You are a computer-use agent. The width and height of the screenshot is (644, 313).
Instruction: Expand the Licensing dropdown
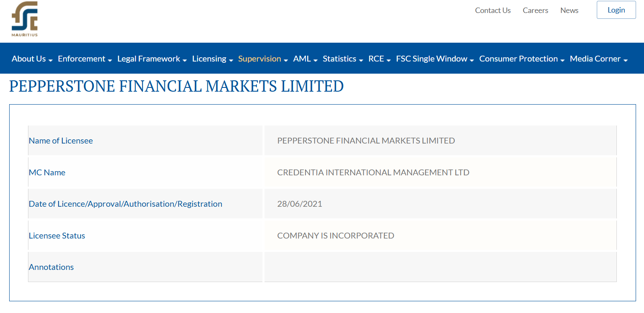point(212,59)
